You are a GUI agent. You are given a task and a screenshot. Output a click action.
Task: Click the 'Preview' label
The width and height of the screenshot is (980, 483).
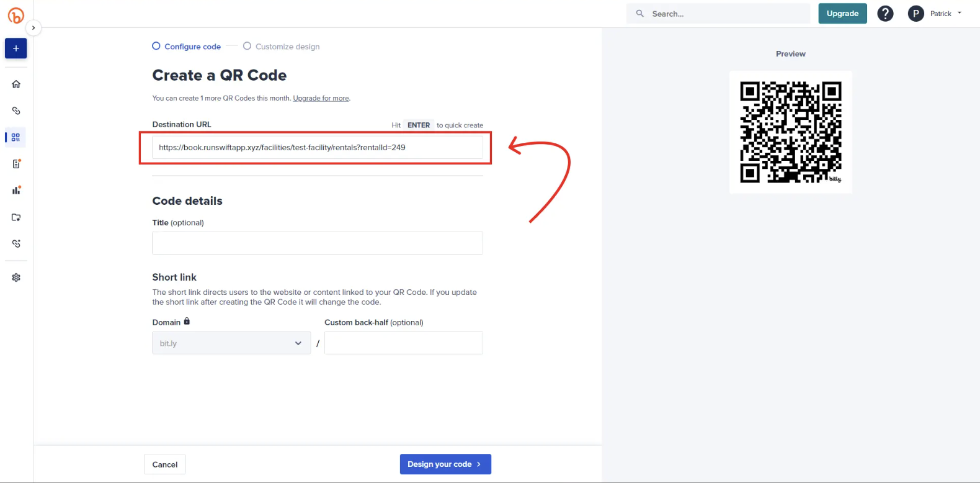(x=791, y=54)
